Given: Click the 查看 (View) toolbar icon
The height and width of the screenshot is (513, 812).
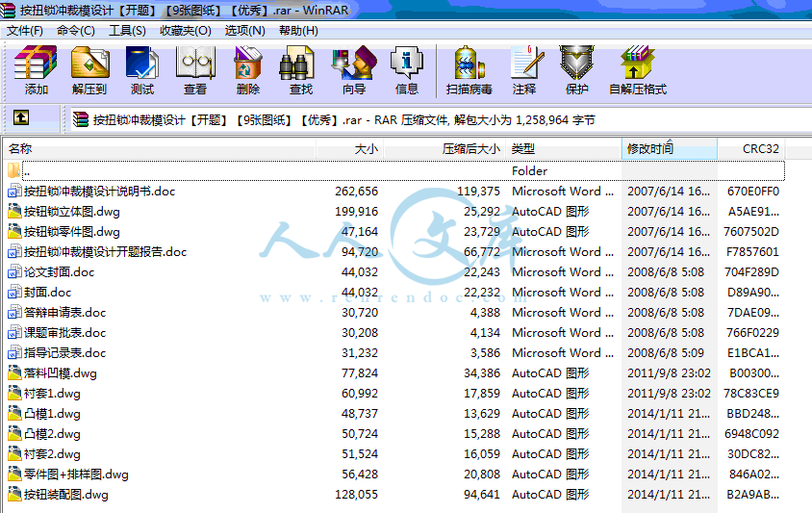Looking at the screenshot, I should (x=195, y=63).
